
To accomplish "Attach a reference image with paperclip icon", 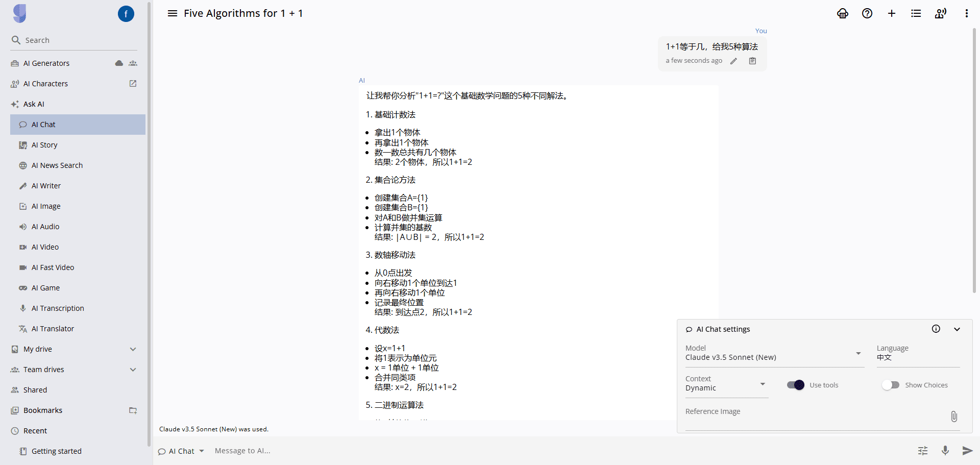I will pyautogui.click(x=954, y=417).
